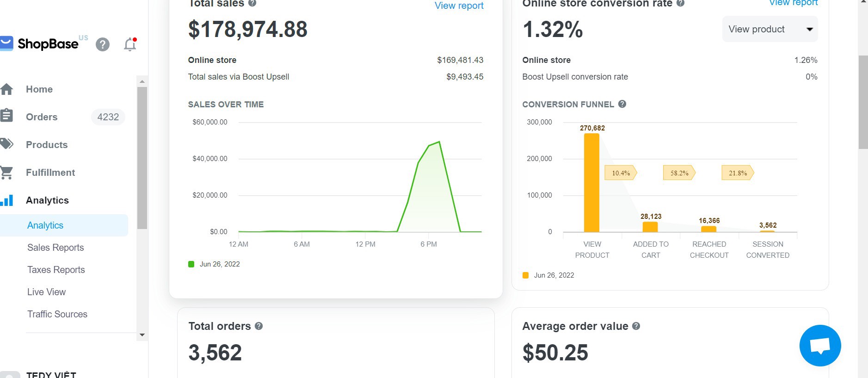
Task: Open Products in the sidebar
Action: point(47,145)
